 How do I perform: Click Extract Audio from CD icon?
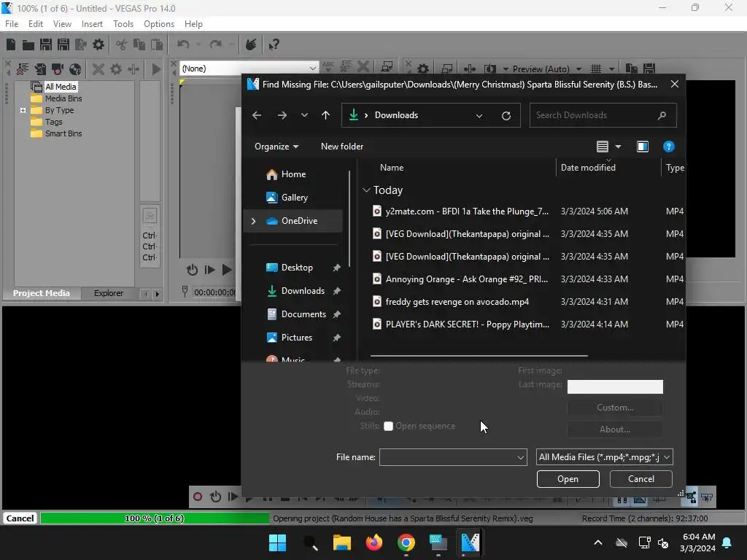tap(75, 69)
